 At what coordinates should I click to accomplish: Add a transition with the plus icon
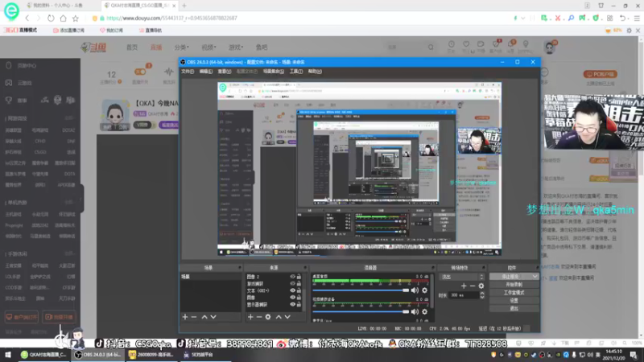[x=464, y=286]
